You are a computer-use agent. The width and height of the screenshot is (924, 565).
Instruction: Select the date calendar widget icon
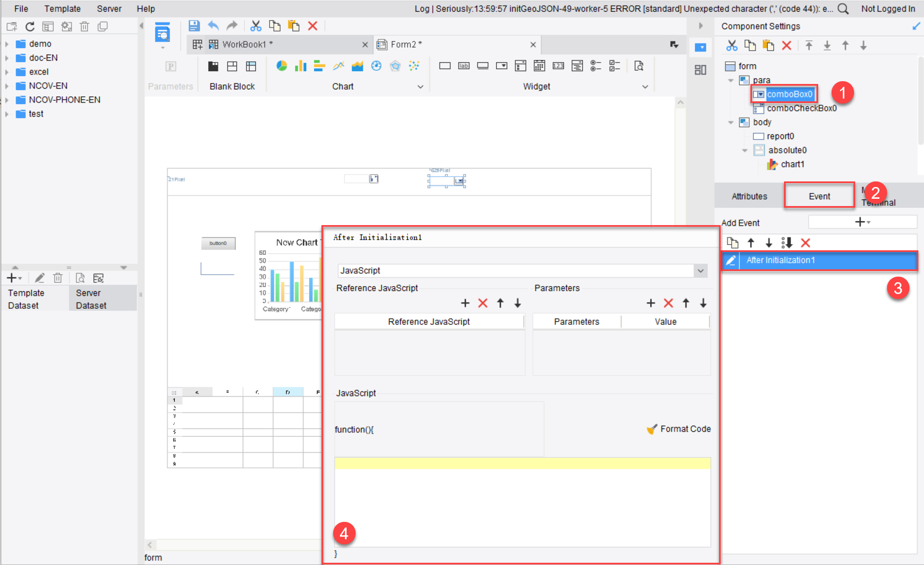pyautogui.click(x=539, y=66)
